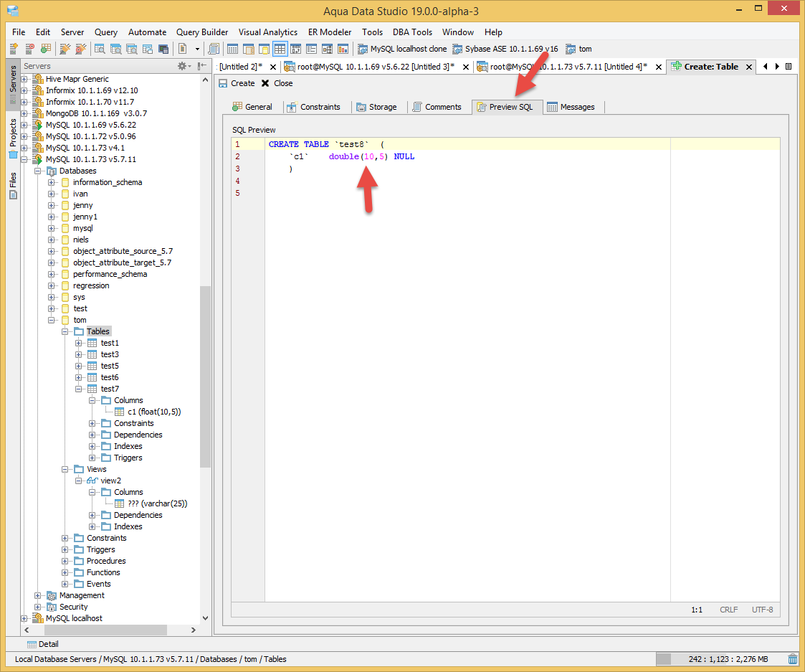
Task: Switch to the Comments tab
Action: (437, 107)
